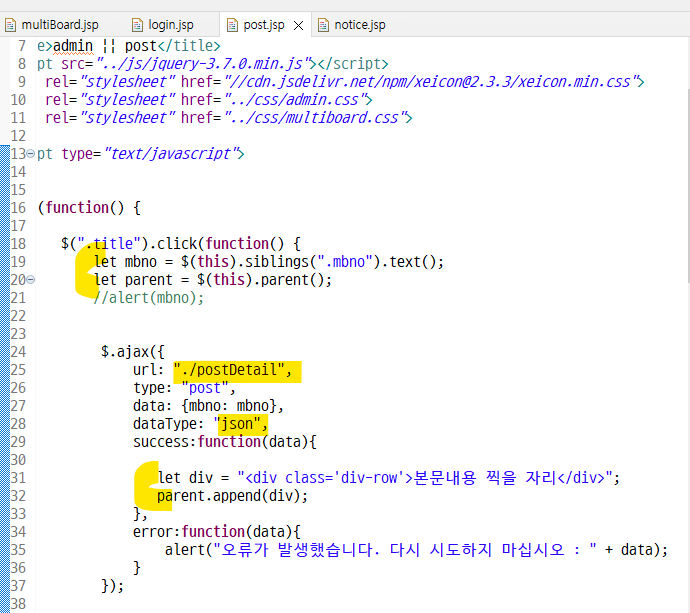Click the '{mbno: mbno}' data value

click(229, 406)
